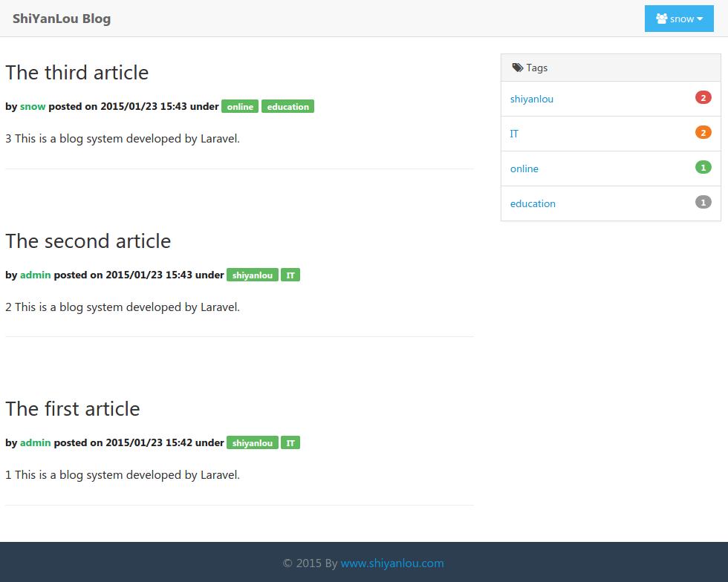
Task: Click '© 2015 By' footer text
Action: coord(311,563)
